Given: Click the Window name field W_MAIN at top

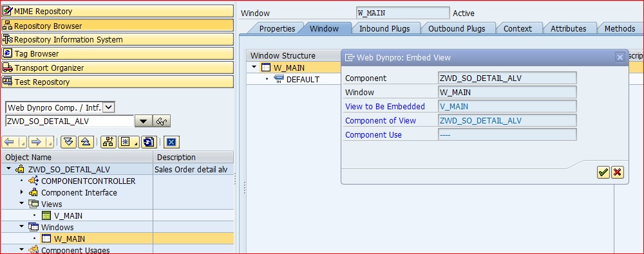Looking at the screenshot, I should coord(403,13).
